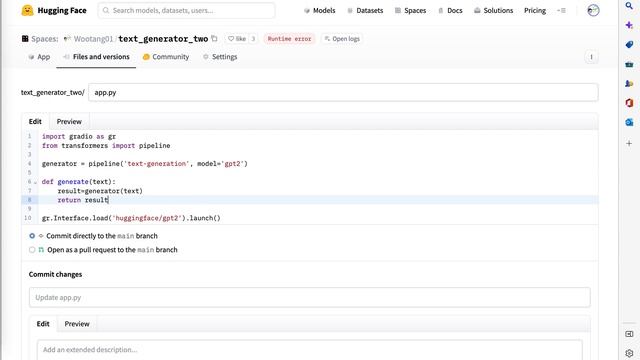The image size is (640, 360).
Task: Collapse the code fold at line 6
Action: (x=36, y=182)
